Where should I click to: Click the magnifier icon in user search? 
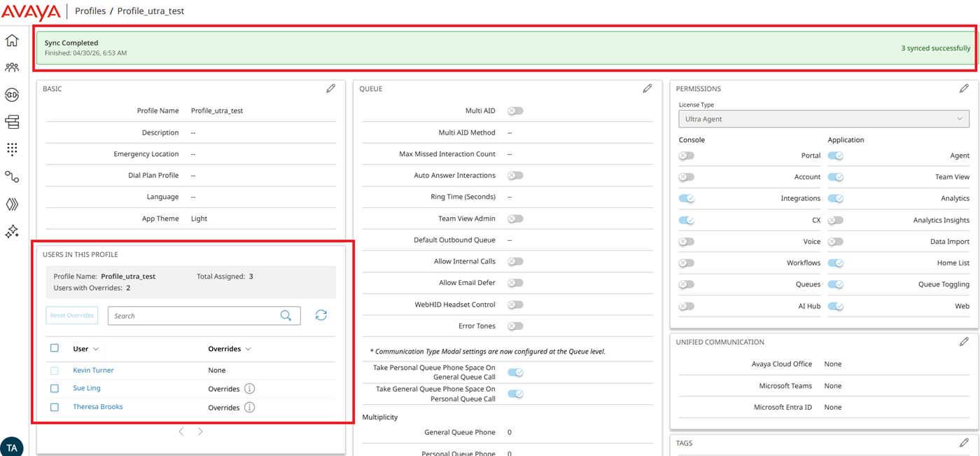click(286, 316)
